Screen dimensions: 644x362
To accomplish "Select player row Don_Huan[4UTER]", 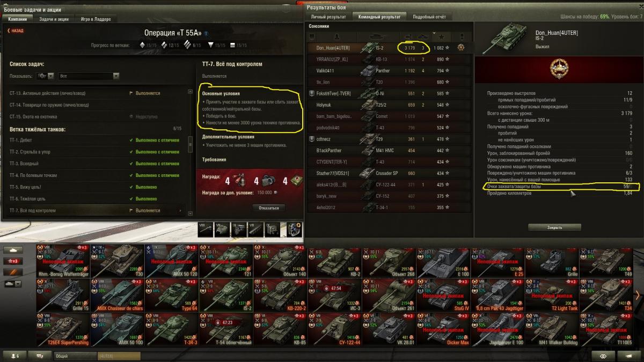I will (389, 48).
